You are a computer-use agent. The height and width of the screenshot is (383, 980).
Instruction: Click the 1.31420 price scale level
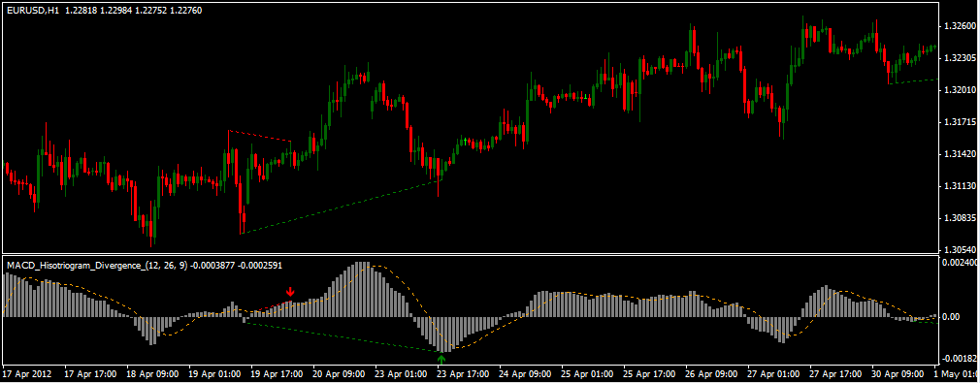958,154
